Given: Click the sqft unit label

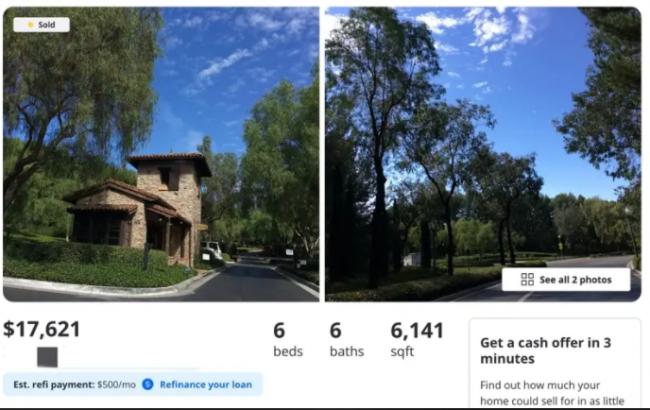Looking at the screenshot, I should pyautogui.click(x=402, y=352).
